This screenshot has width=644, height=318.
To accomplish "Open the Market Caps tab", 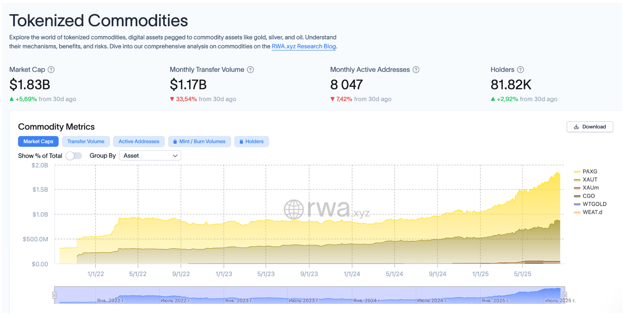I will pos(38,142).
